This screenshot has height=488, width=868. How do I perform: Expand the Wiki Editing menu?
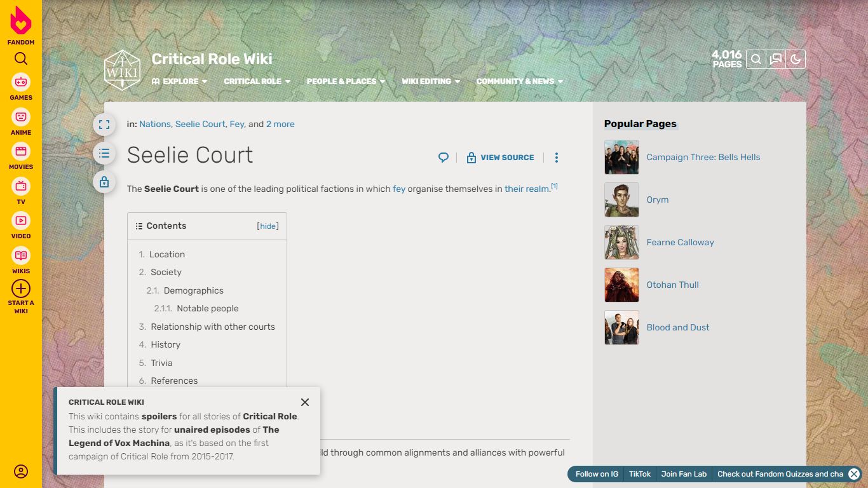[x=431, y=81]
